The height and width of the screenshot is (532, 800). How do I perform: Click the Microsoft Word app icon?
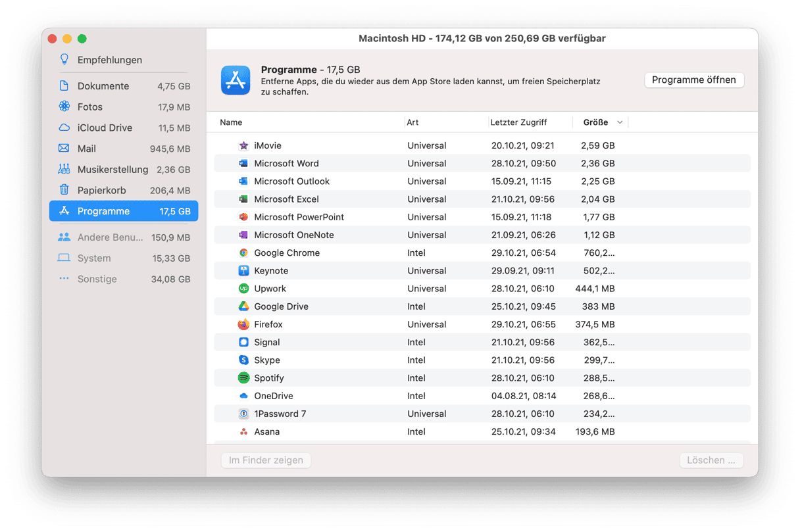pyautogui.click(x=243, y=163)
